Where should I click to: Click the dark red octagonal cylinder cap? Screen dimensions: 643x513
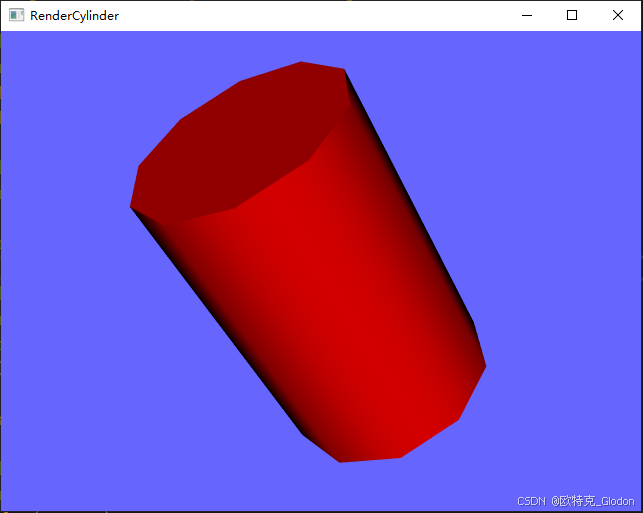tap(242, 144)
